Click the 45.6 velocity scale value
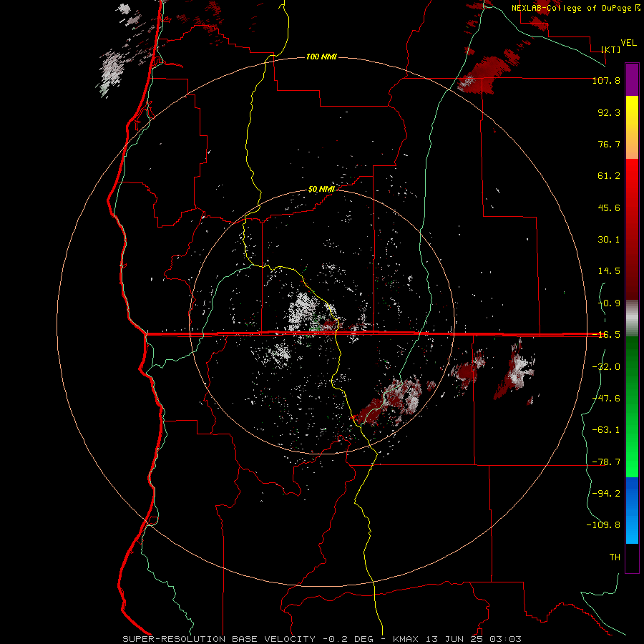Image resolution: width=644 pixels, height=644 pixels. click(609, 208)
